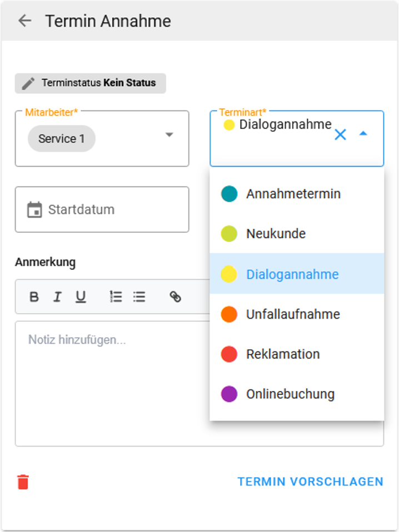Toggle bold formatting
Image resolution: width=399 pixels, height=532 pixels.
click(34, 297)
